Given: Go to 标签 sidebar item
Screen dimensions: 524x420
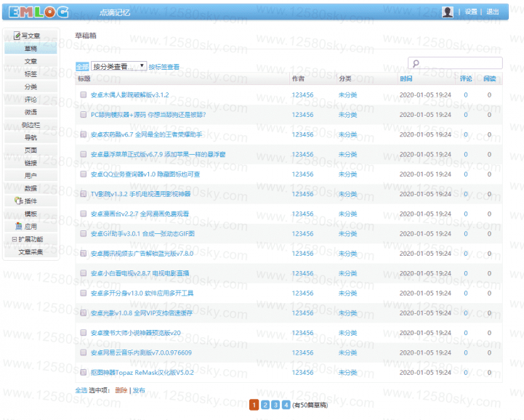Looking at the screenshot, I should click(31, 74).
